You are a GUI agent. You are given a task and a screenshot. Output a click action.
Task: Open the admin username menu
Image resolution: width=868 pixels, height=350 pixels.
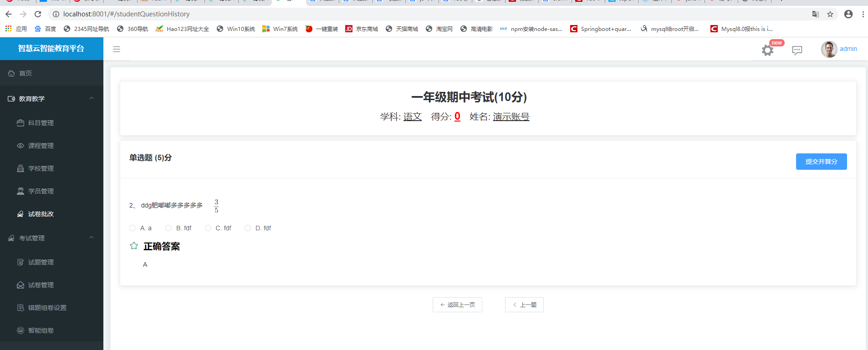848,49
